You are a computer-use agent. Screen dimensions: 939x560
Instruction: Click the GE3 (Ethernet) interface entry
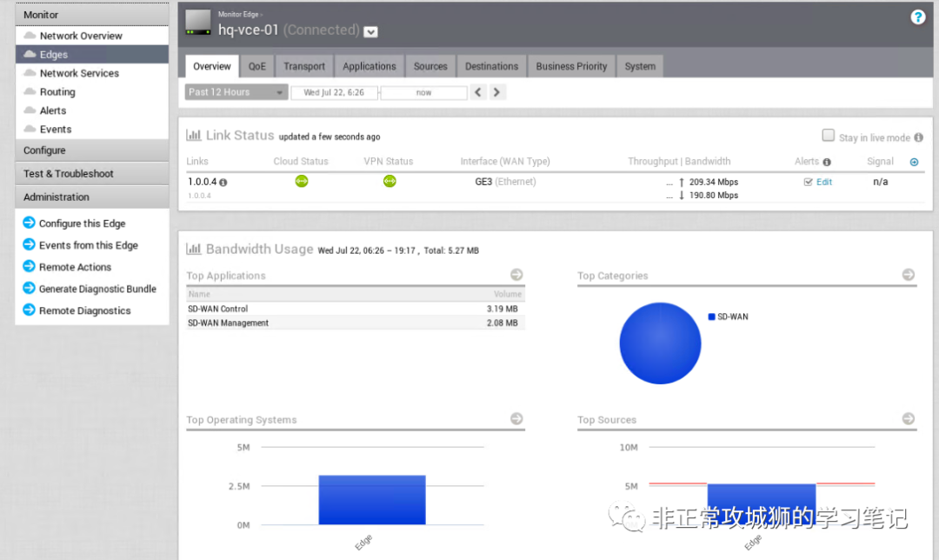pyautogui.click(x=505, y=182)
